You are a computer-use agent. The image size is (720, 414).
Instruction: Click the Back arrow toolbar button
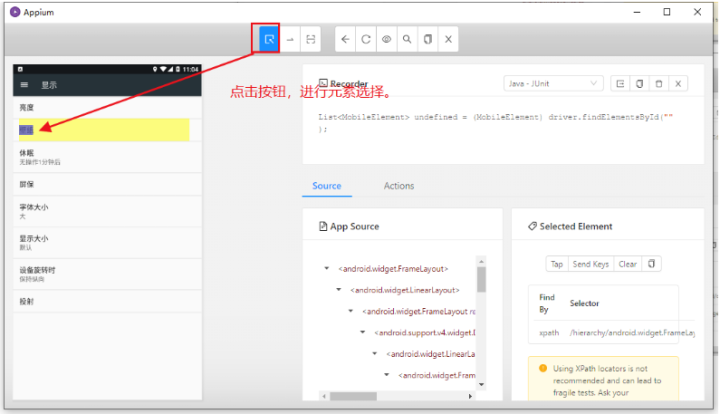345,39
